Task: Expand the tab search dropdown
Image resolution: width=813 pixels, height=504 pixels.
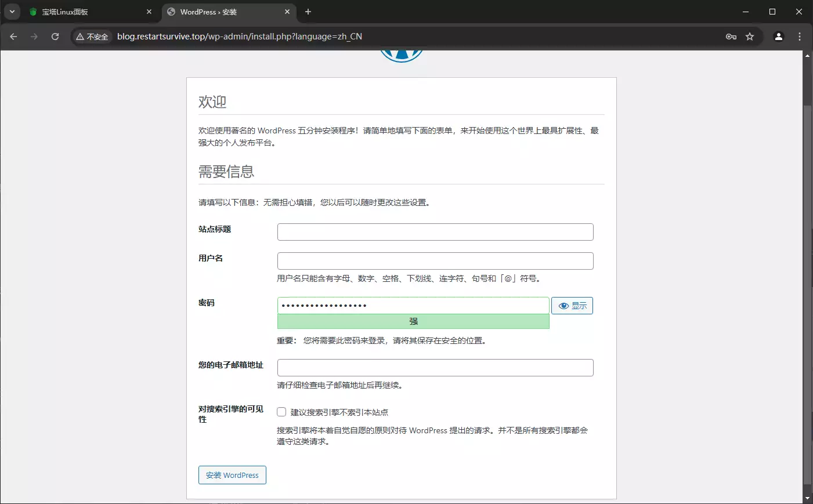Action: [x=12, y=12]
